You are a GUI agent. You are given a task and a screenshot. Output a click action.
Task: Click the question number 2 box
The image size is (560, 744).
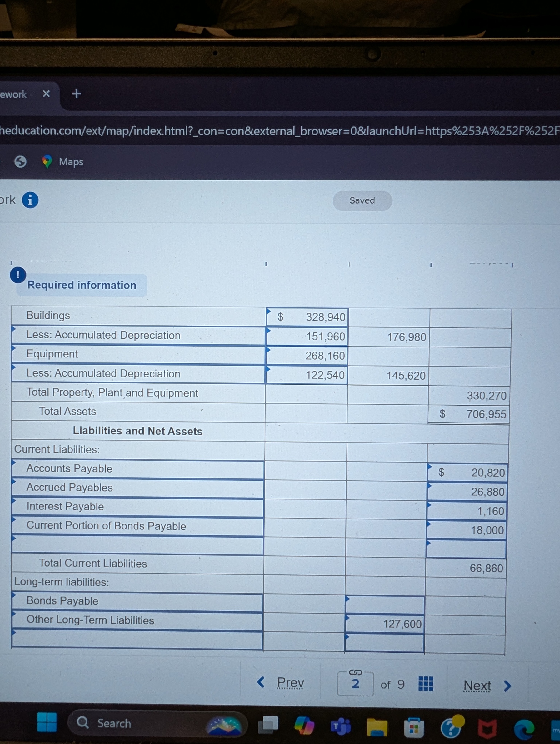click(x=356, y=684)
